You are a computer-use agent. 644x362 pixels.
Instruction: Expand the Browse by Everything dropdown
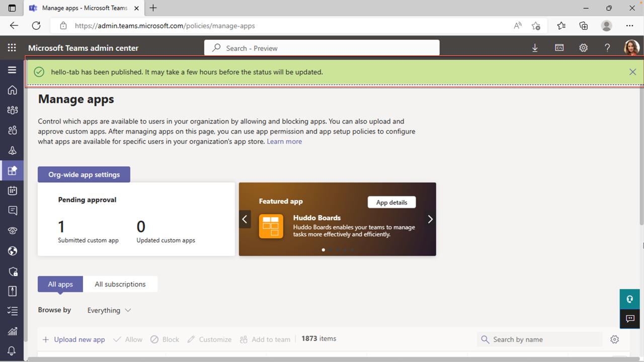109,310
